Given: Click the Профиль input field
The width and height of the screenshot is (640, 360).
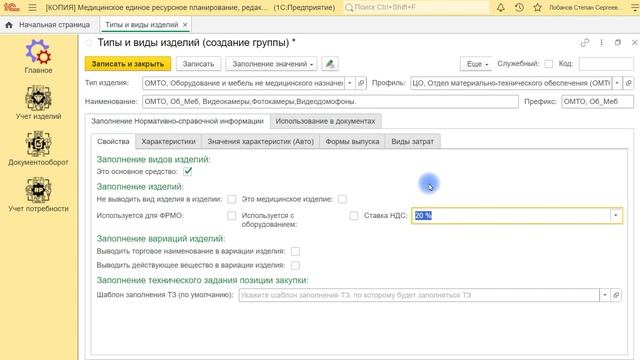Looking at the screenshot, I should click(511, 83).
